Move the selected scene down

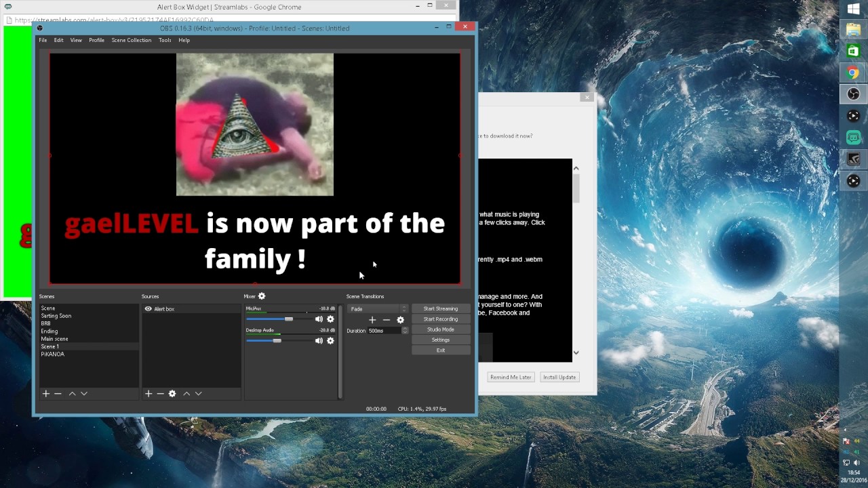coord(84,393)
